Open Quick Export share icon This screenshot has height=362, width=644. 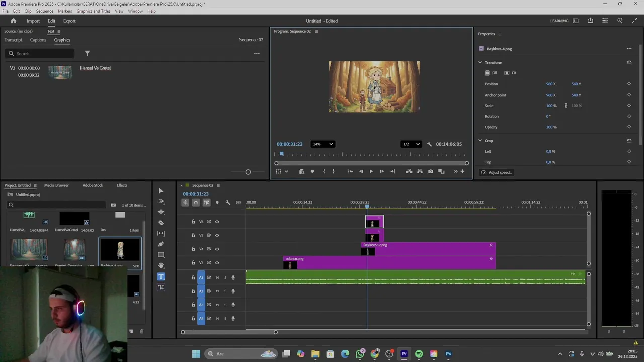pyautogui.click(x=590, y=21)
